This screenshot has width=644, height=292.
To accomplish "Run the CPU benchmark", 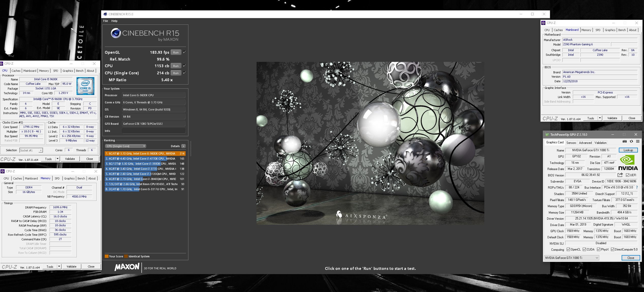I will pos(176,66).
